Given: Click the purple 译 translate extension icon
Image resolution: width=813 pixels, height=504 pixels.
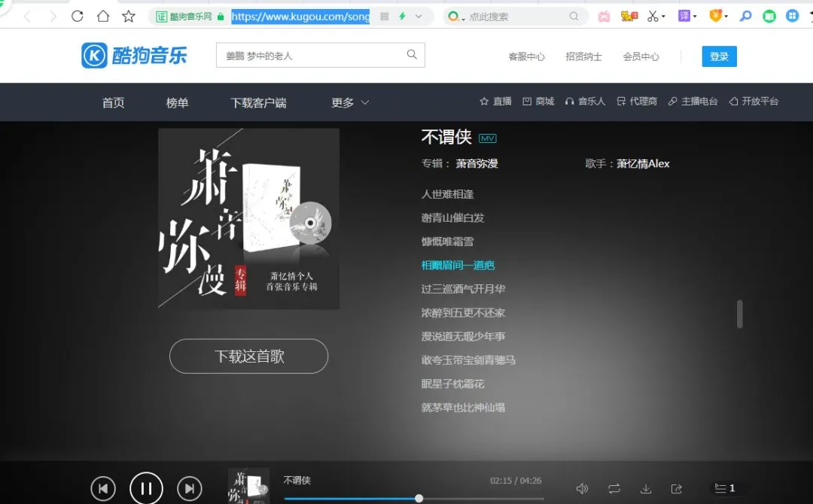Looking at the screenshot, I should point(684,16).
